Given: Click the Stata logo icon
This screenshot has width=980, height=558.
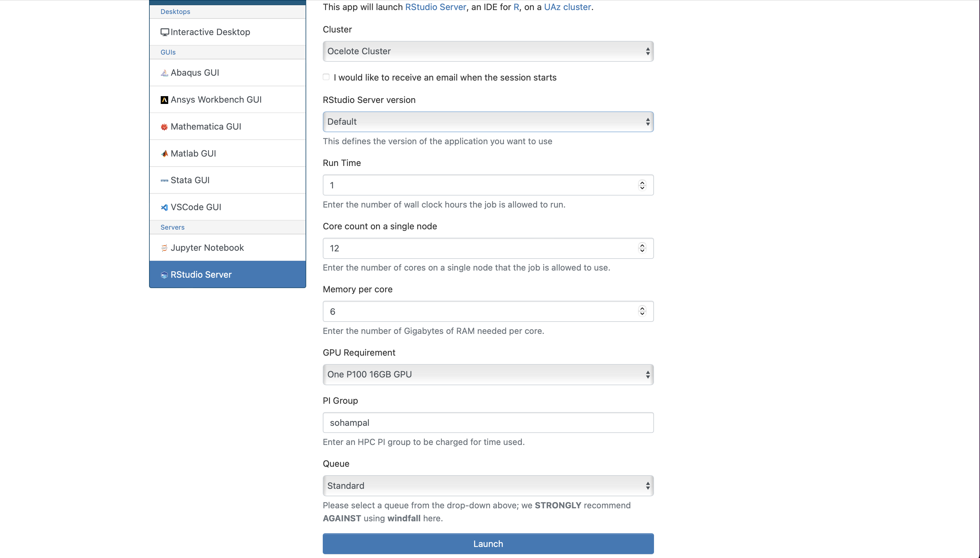Looking at the screenshot, I should point(164,181).
